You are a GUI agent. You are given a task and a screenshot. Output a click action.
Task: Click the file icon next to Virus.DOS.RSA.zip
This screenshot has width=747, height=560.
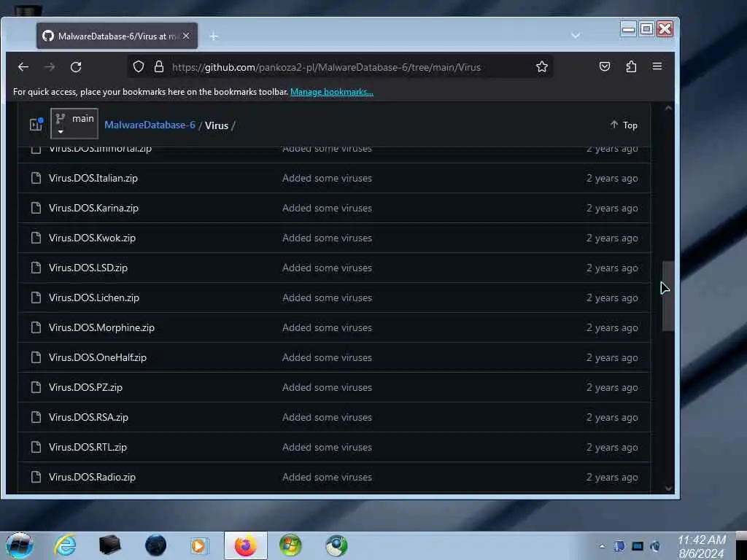[x=36, y=417]
